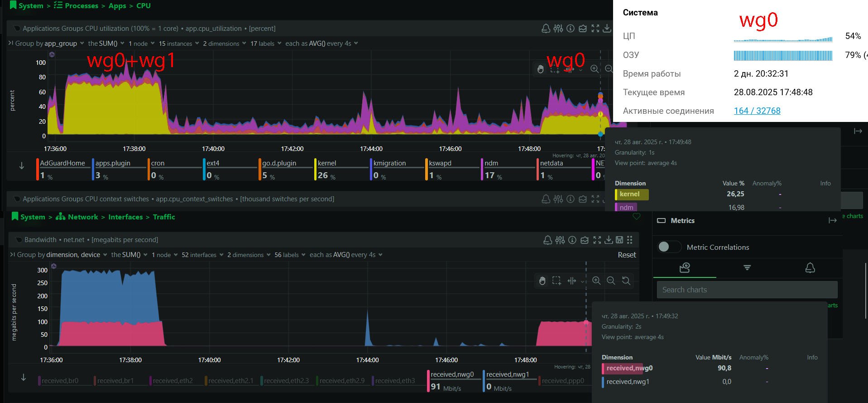This screenshot has height=403, width=868.
Task: Select the pan hand tool on CPU chart
Action: click(540, 69)
